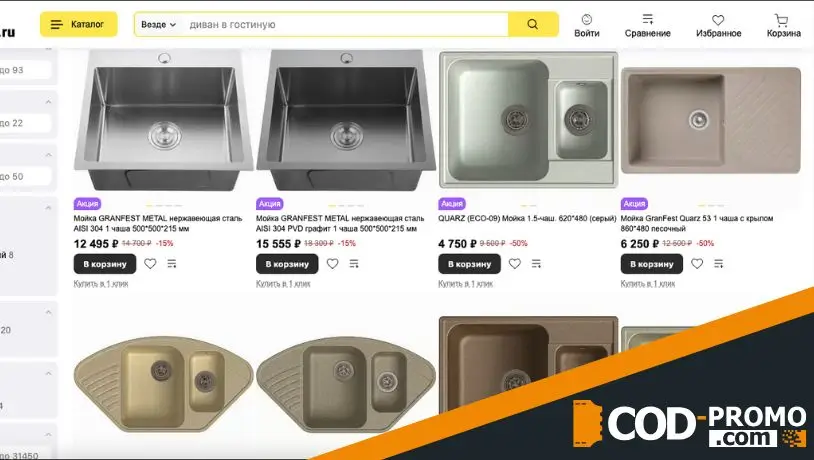Add the GranFest Quarz 53 sink to comparison
The height and width of the screenshot is (460, 814).
coord(718,264)
